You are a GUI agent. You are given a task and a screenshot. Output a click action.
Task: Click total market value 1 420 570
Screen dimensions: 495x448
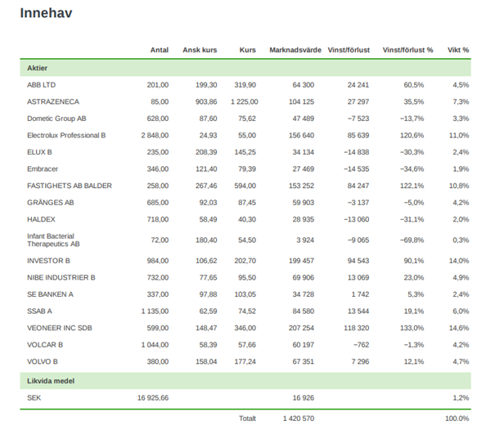pos(299,419)
